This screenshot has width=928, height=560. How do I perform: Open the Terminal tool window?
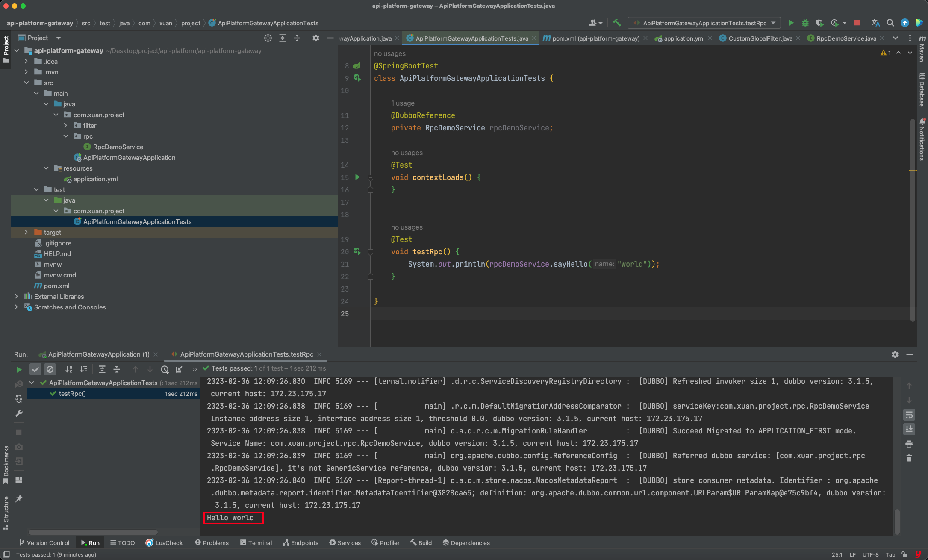pos(256,542)
